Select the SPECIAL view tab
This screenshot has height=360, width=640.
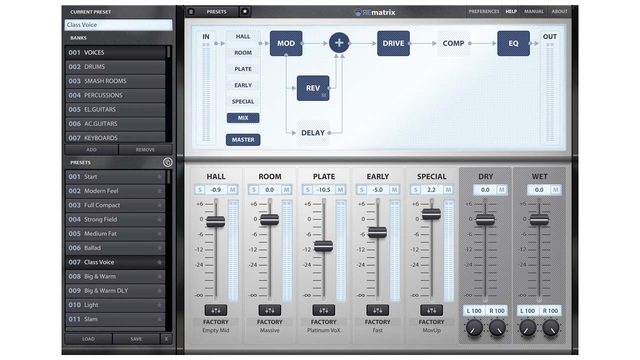(x=243, y=102)
